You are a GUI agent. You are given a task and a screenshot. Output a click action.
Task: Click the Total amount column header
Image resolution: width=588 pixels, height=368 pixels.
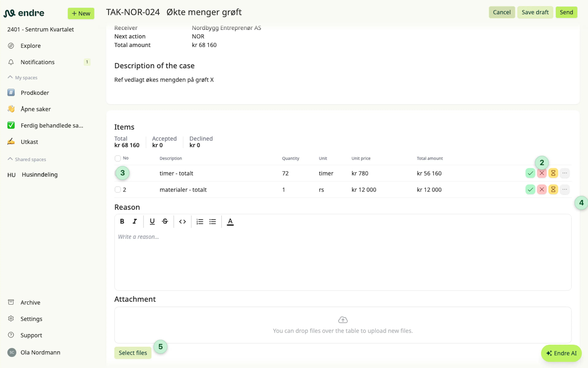click(430, 158)
